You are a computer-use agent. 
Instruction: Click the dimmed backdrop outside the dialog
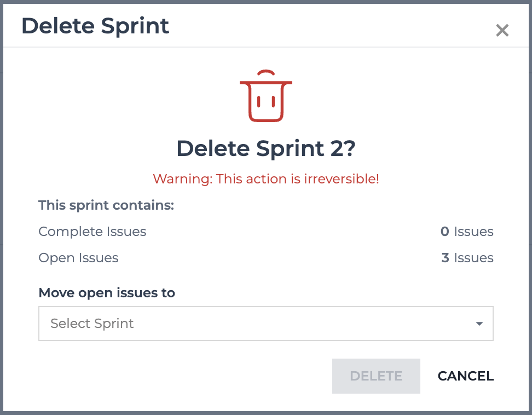coord(1,204)
